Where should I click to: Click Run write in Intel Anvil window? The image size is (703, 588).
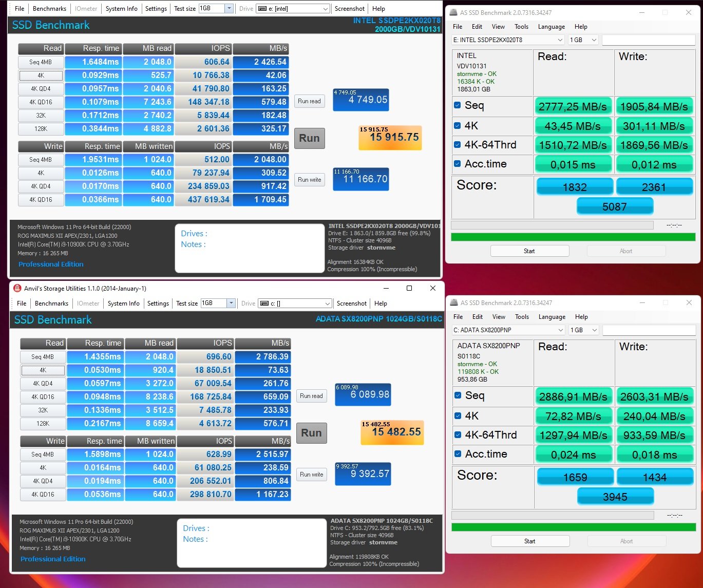(x=309, y=180)
